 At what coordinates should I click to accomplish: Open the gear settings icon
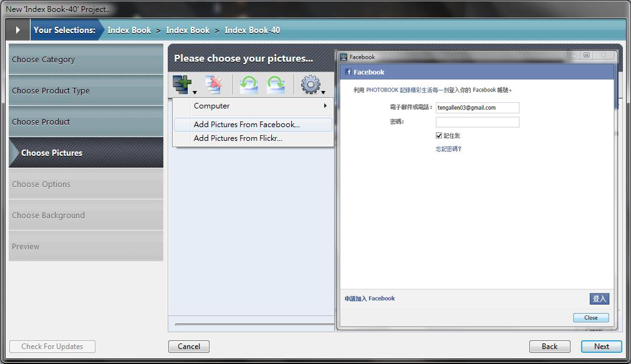[x=310, y=84]
